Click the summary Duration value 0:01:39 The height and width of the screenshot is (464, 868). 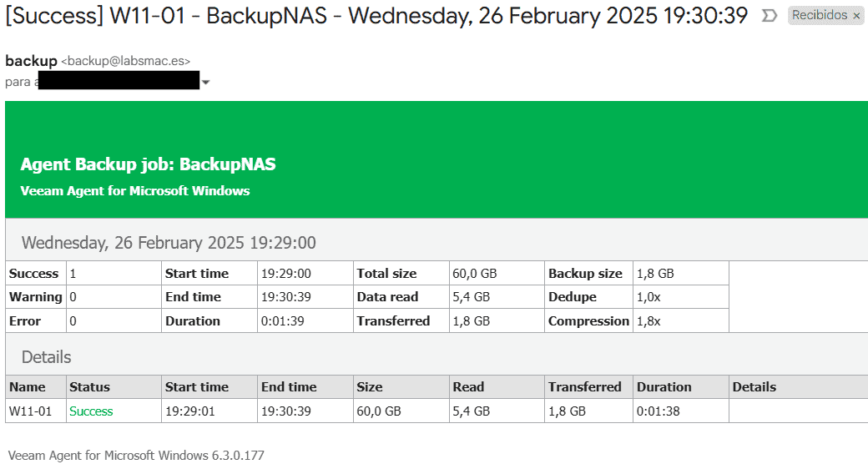[282, 321]
